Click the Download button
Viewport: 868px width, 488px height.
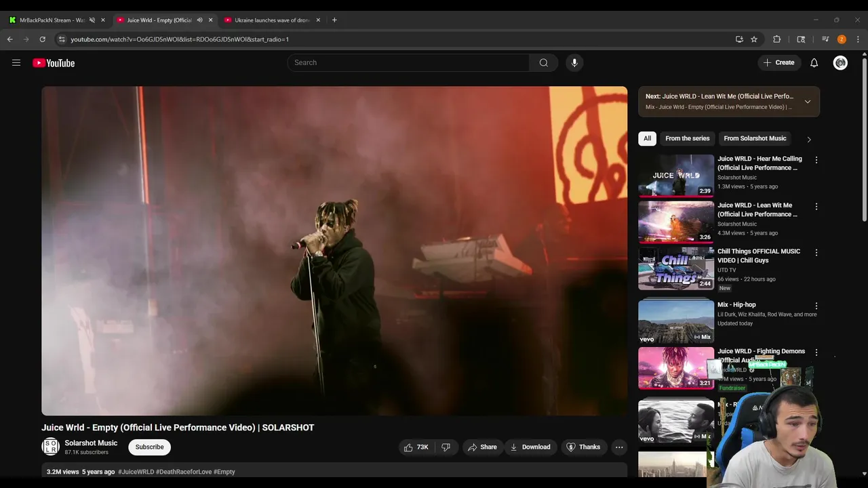(x=530, y=447)
